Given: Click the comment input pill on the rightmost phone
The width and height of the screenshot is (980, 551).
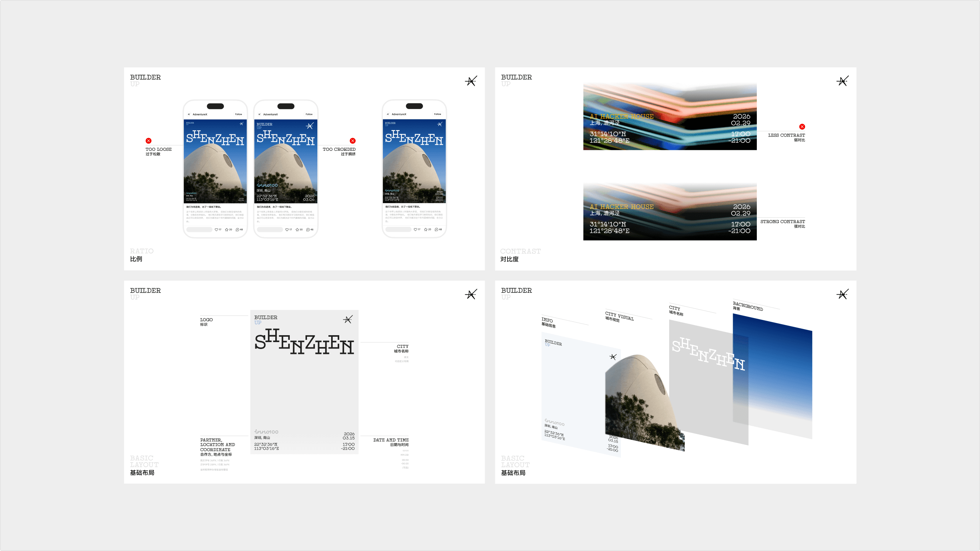Looking at the screenshot, I should [x=398, y=230].
